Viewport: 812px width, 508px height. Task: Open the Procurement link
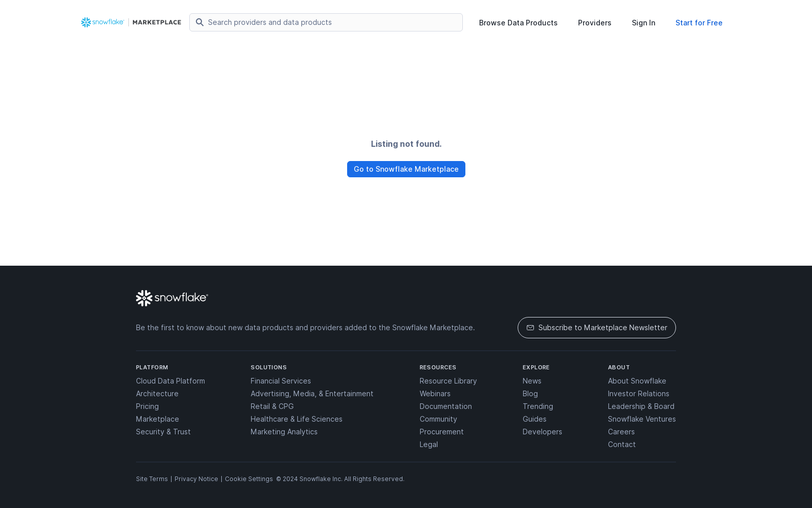coord(442,432)
